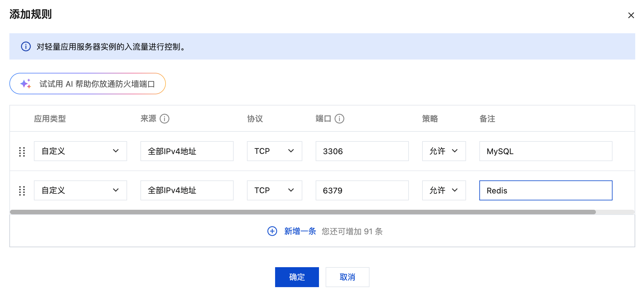The image size is (644, 298).
Task: Open the 允许 policy dropdown for Redis rule
Action: pos(444,190)
